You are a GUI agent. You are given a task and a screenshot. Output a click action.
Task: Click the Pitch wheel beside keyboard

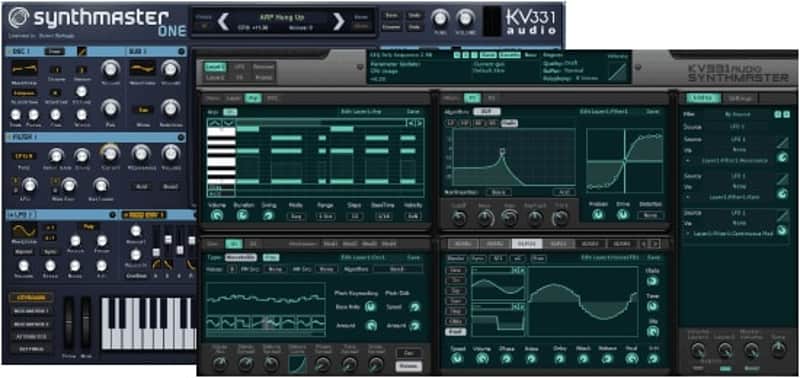[x=68, y=323]
